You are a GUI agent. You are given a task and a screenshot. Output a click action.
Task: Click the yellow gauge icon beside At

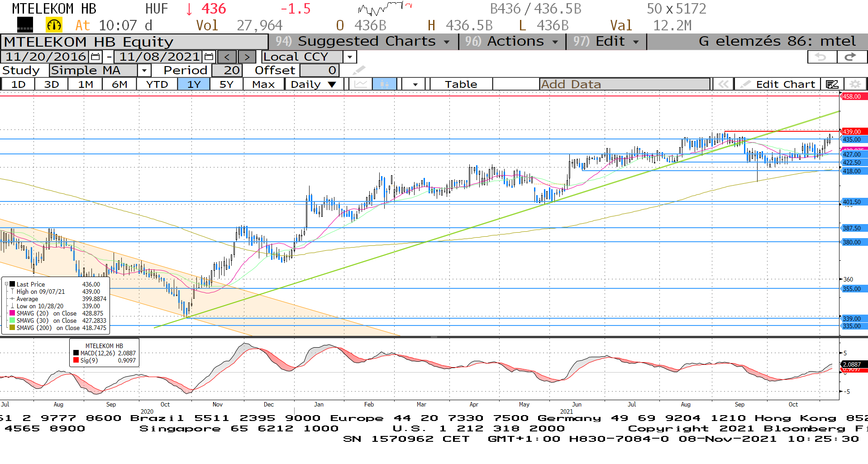coord(54,25)
